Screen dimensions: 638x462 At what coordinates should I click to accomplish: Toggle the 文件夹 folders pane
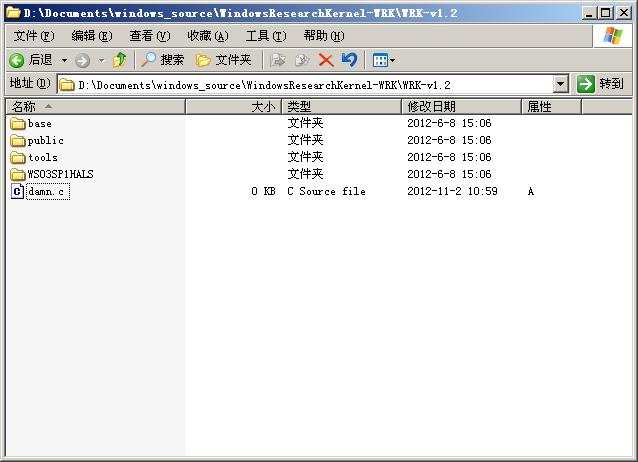click(x=223, y=60)
